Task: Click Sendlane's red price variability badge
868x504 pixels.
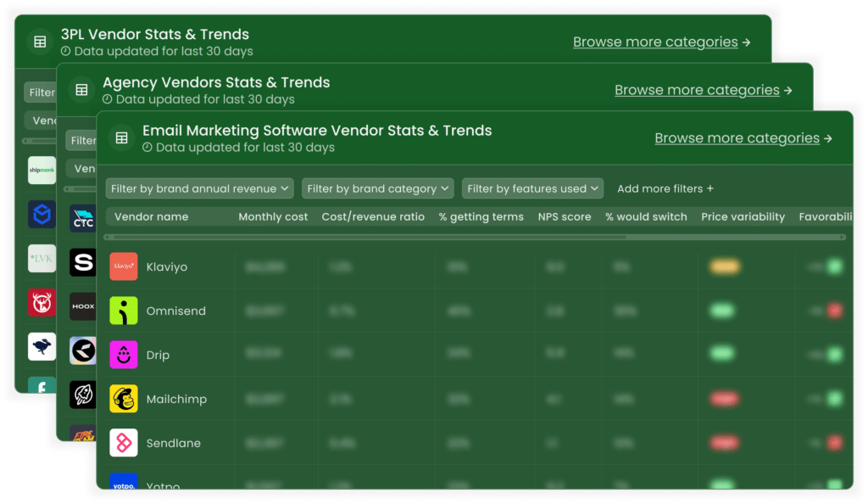Action: pos(724,443)
